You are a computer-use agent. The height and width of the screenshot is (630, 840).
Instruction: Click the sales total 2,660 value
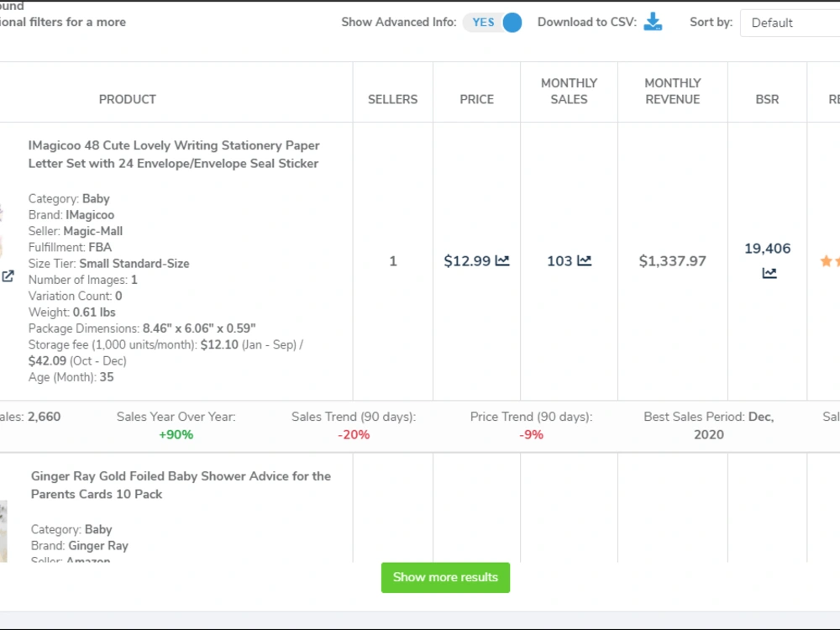coord(44,417)
